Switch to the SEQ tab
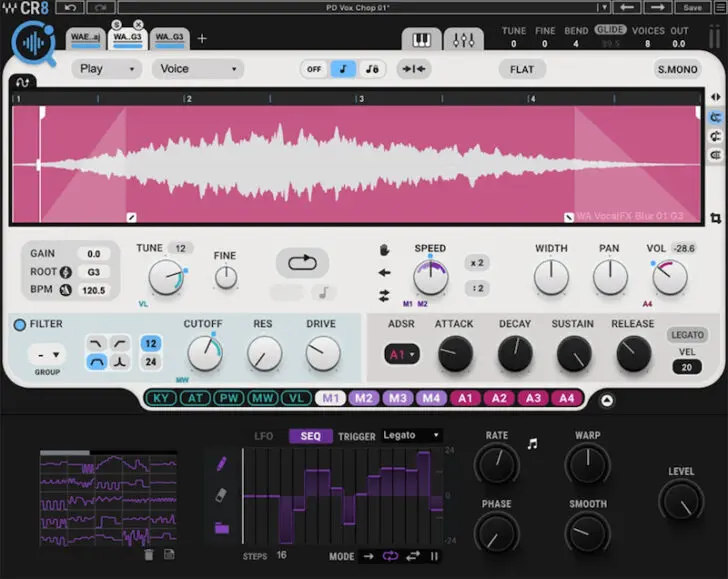Screen dimensions: 728x579 point(310,436)
